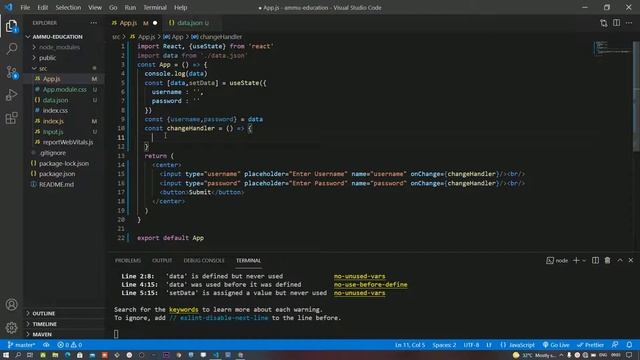
Task: Open package.json in the explorer
Action: coord(57,174)
